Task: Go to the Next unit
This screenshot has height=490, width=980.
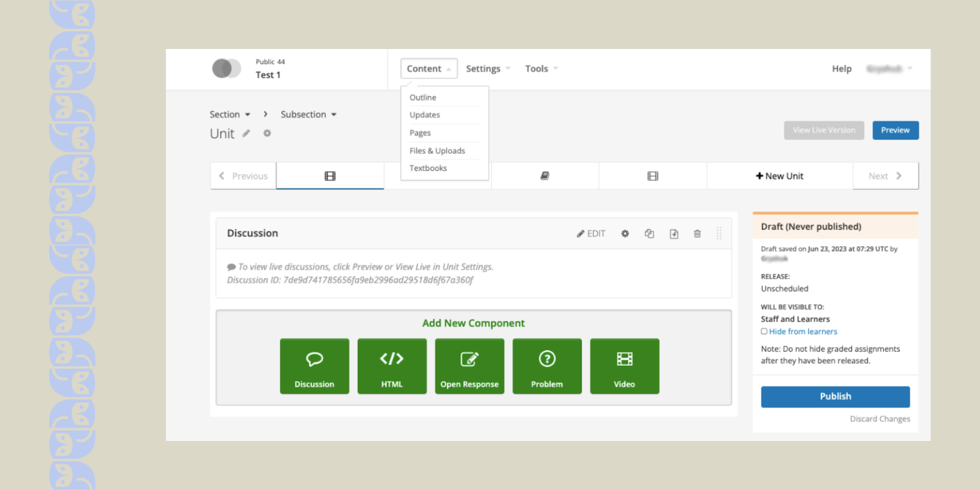Action: (x=886, y=176)
